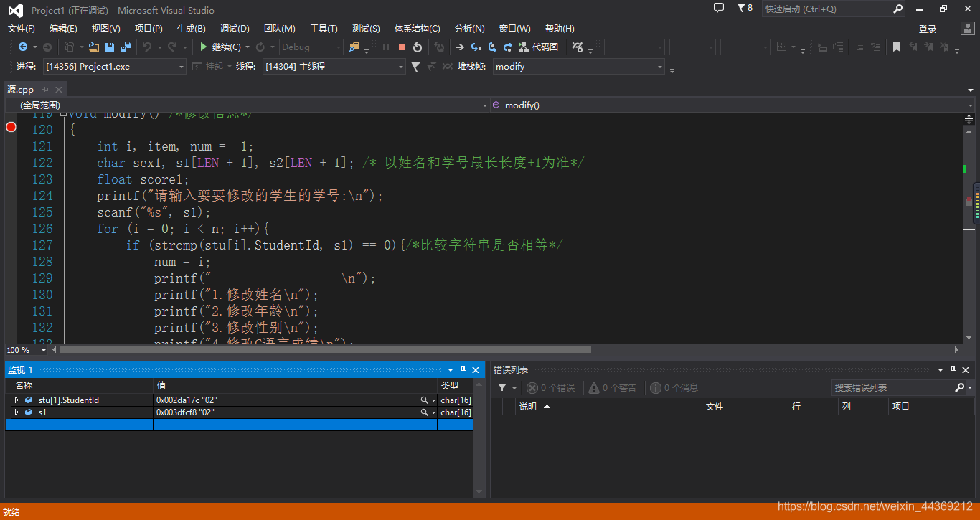Click Show Next Statement arrow icon
980x520 pixels.
(460, 47)
